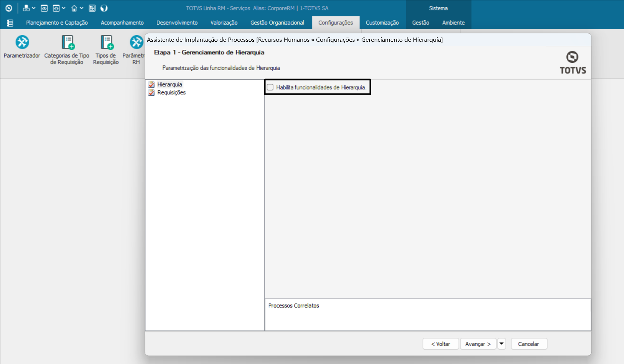Click the globe icon in title bar
Screen dimensions: 624x364
click(104, 8)
